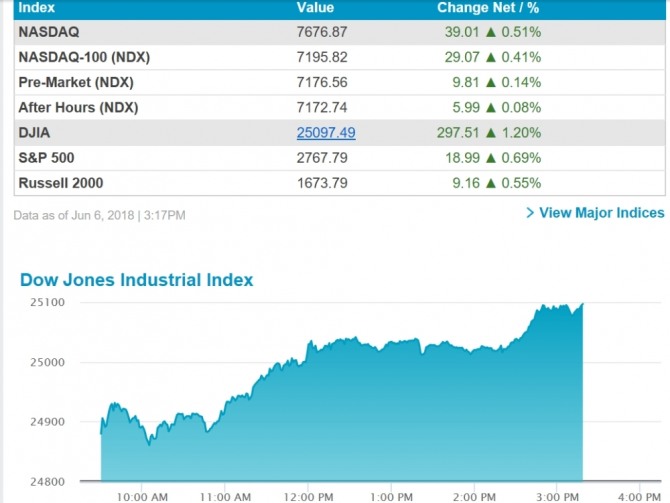
Task: Click the chevron beside View Major Indices
Action: (530, 213)
